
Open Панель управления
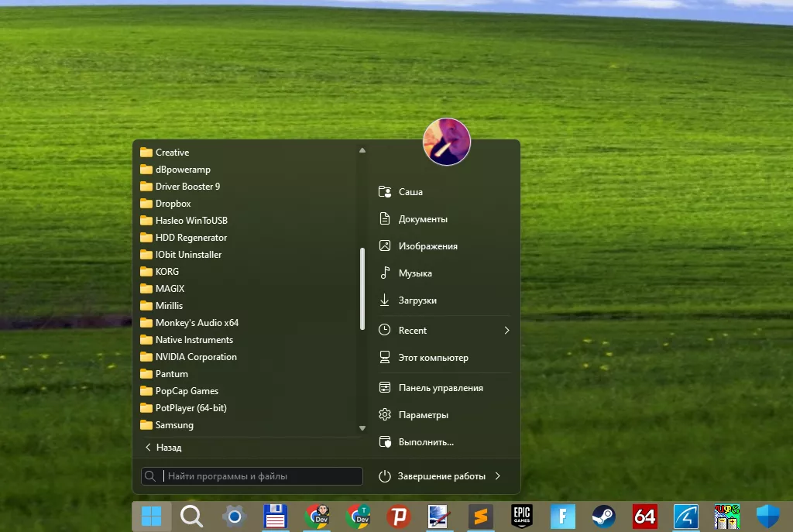[x=436, y=387]
